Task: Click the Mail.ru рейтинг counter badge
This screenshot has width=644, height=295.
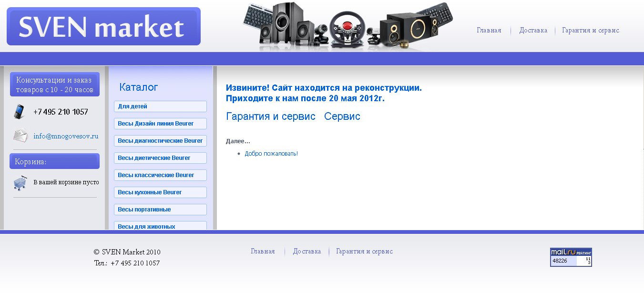Action: coord(571,257)
